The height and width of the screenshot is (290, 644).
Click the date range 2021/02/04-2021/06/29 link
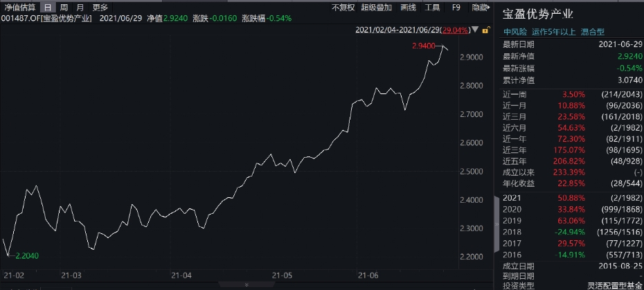(397, 30)
